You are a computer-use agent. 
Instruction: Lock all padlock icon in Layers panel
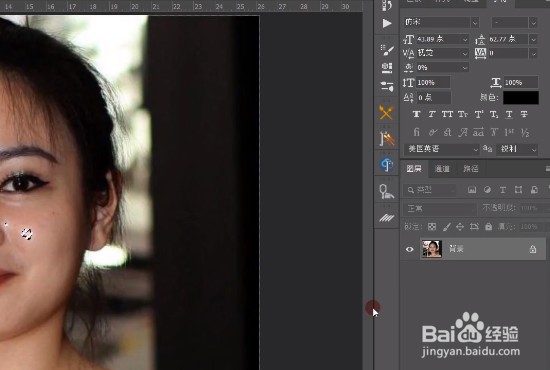tap(488, 227)
